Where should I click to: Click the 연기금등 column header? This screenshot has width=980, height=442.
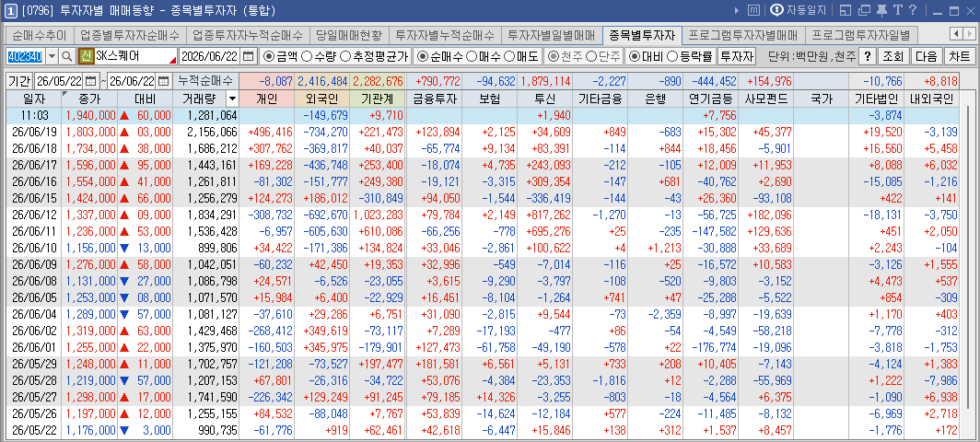coord(711,99)
